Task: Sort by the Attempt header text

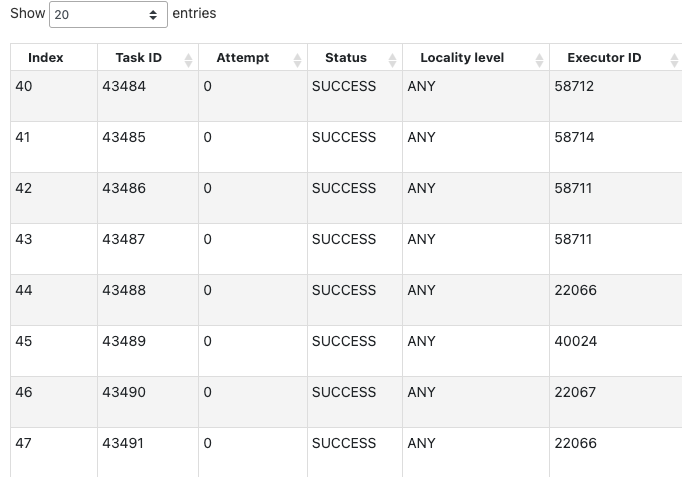Action: pyautogui.click(x=242, y=58)
